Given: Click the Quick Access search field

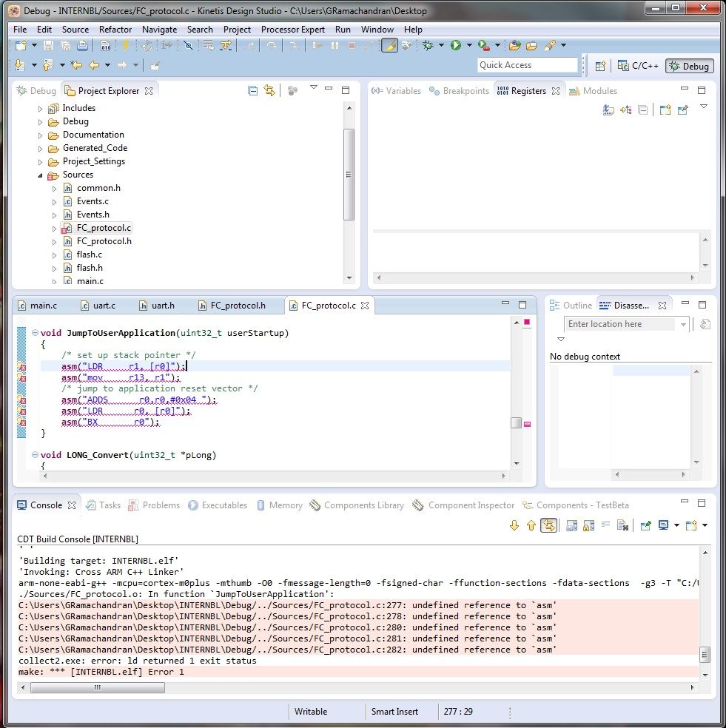Looking at the screenshot, I should point(528,65).
